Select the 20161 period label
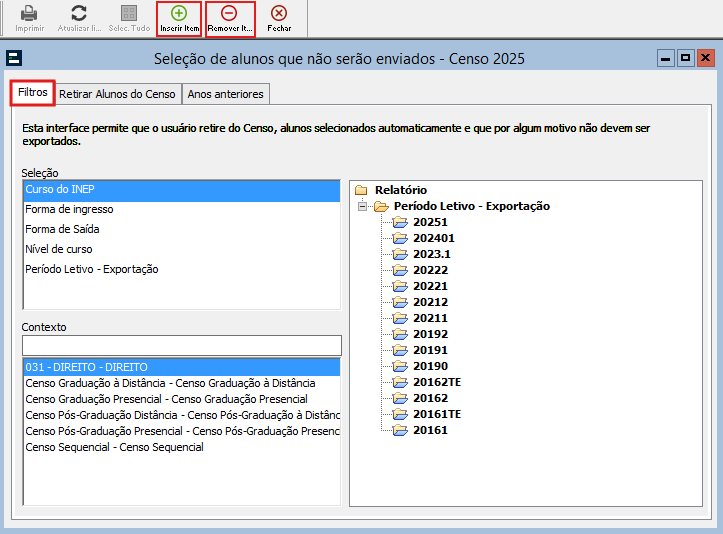Image resolution: width=723 pixels, height=534 pixels. coord(430,430)
